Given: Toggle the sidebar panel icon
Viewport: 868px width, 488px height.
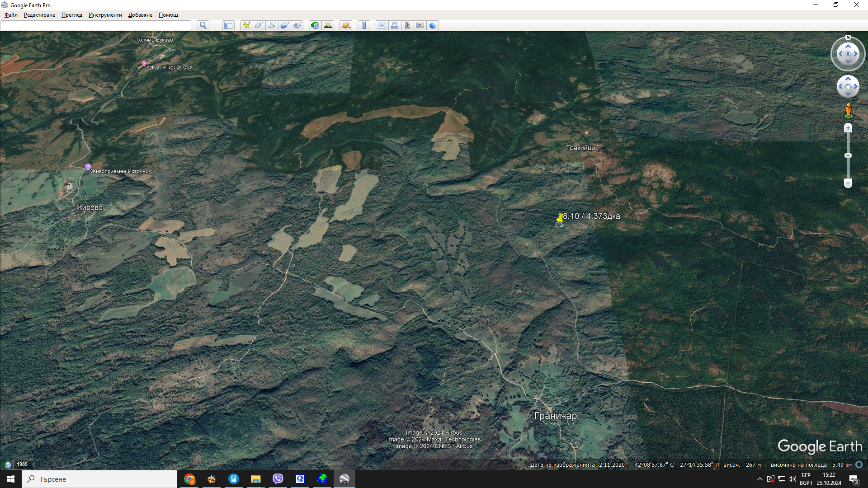Looking at the screenshot, I should 228,25.
